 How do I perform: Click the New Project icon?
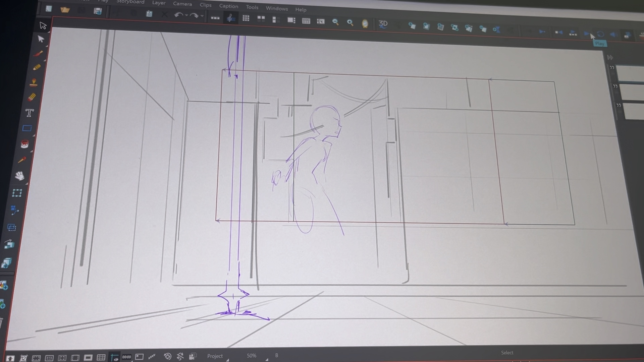pyautogui.click(x=49, y=9)
